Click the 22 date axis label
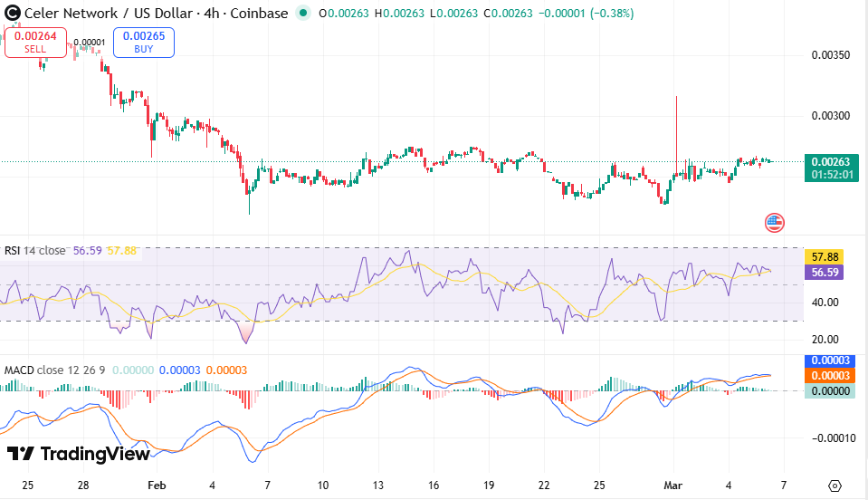Image resolution: width=868 pixels, height=500 pixels. coord(544,486)
